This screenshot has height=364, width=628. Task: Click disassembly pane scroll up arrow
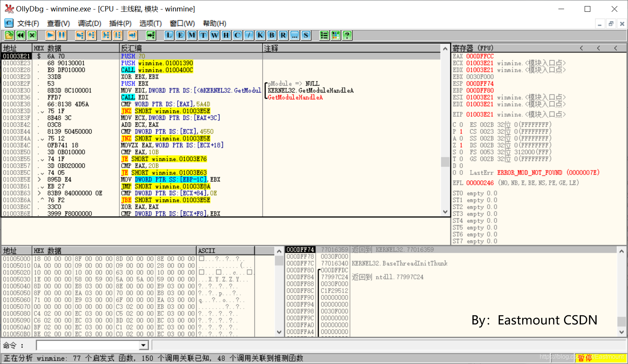(445, 48)
